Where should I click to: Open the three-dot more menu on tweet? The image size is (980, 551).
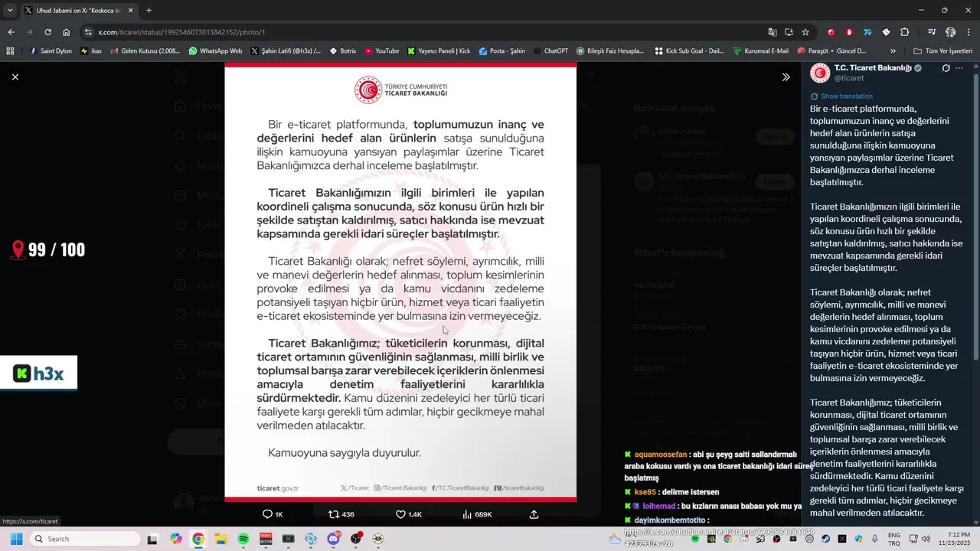[x=959, y=68]
